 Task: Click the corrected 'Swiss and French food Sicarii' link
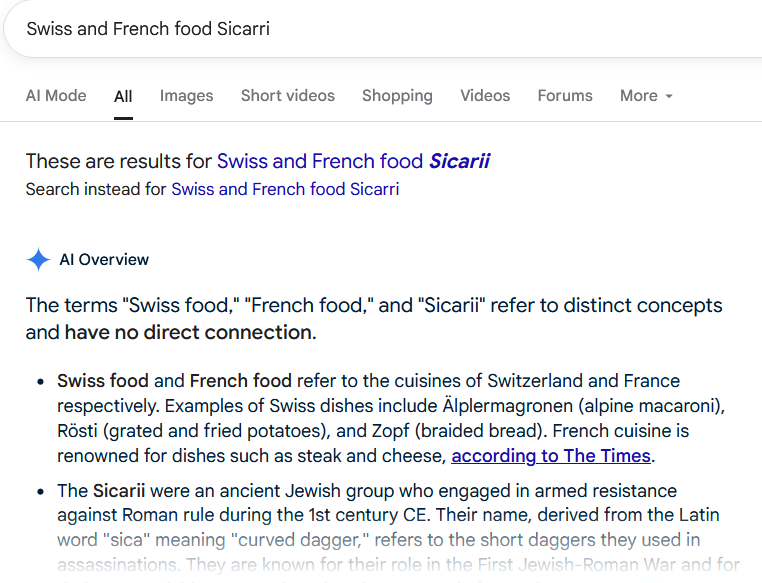353,161
